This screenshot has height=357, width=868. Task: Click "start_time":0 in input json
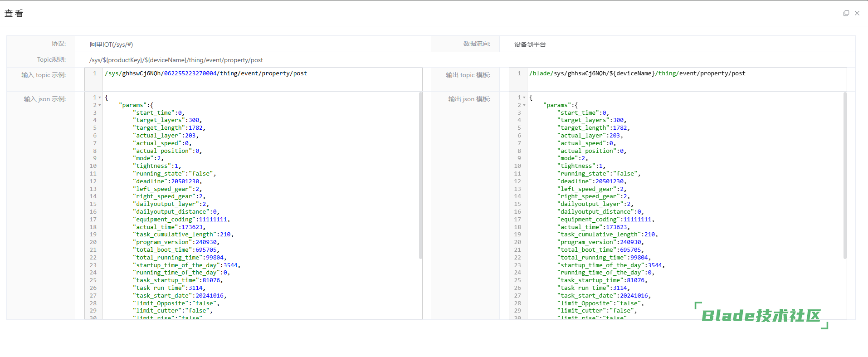(157, 113)
